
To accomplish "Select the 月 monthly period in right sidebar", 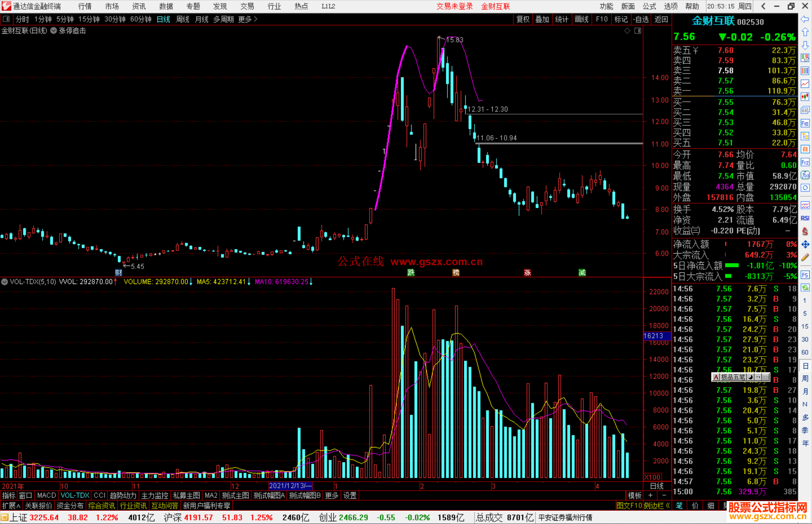I will pos(805,391).
